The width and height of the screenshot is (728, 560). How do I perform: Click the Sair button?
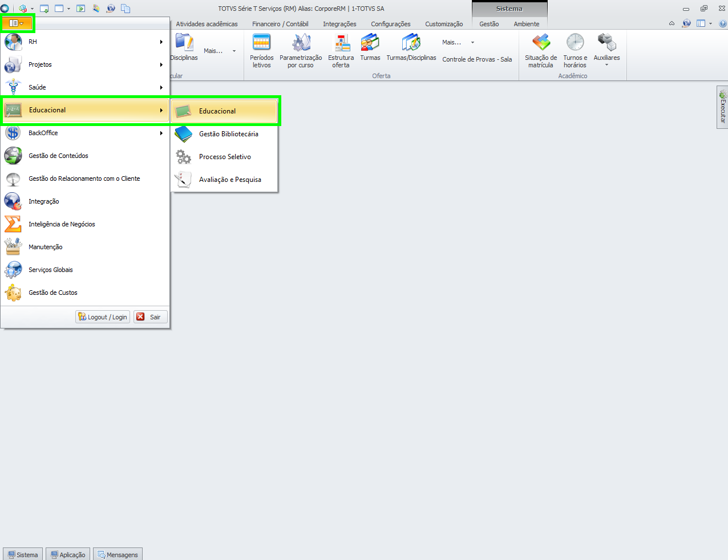pyautogui.click(x=151, y=317)
